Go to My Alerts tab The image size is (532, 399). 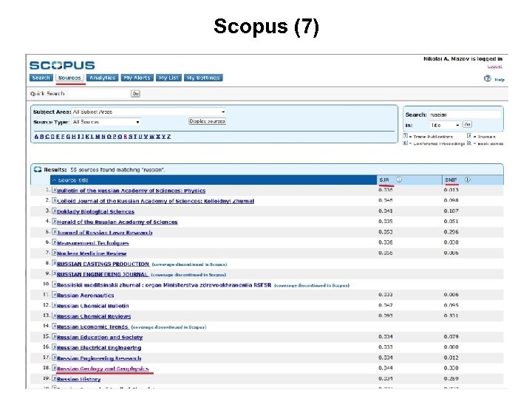[x=137, y=78]
